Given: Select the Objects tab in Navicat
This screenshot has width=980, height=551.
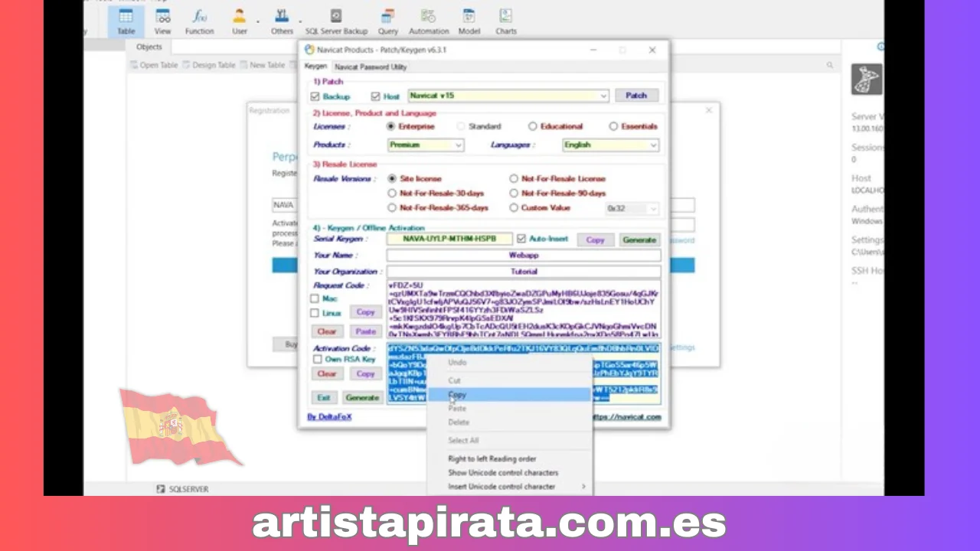Looking at the screenshot, I should [149, 47].
